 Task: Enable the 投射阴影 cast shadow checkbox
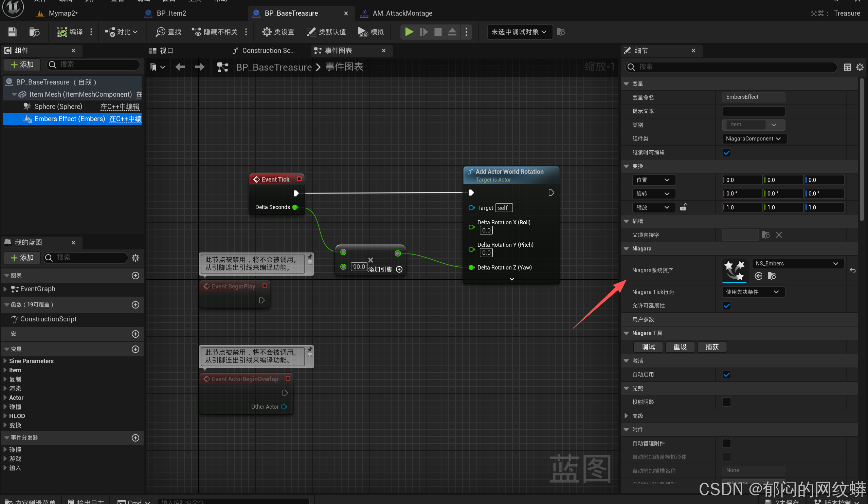pyautogui.click(x=726, y=402)
